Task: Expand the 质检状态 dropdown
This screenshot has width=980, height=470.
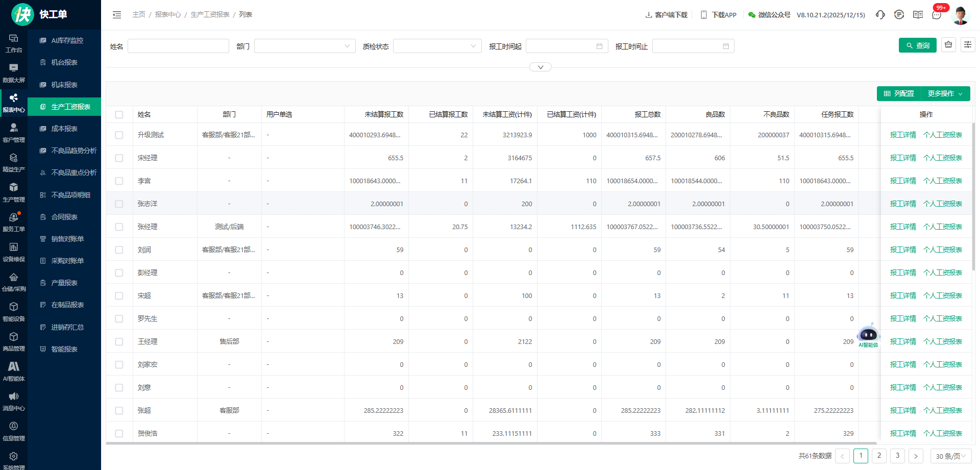Action: (437, 46)
